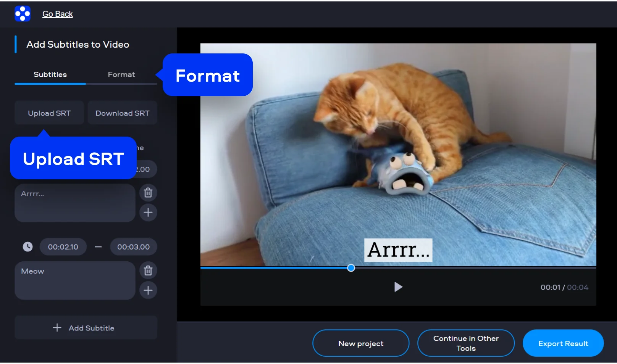Click plus icon beside 'Meow' subtitle
617x364 pixels.
[x=148, y=290]
